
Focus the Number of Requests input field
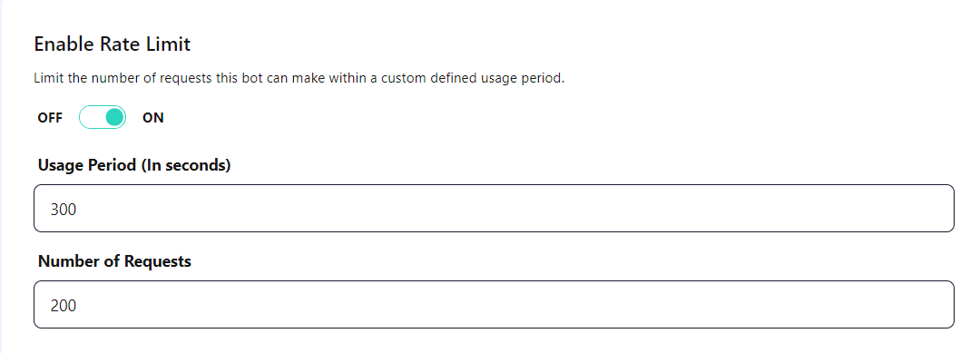(494, 304)
